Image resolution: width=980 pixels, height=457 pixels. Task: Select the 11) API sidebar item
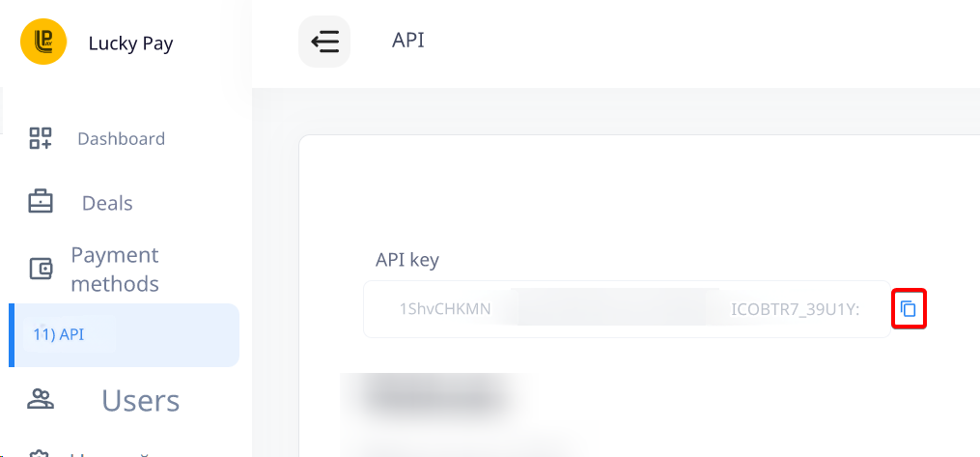pos(59,334)
